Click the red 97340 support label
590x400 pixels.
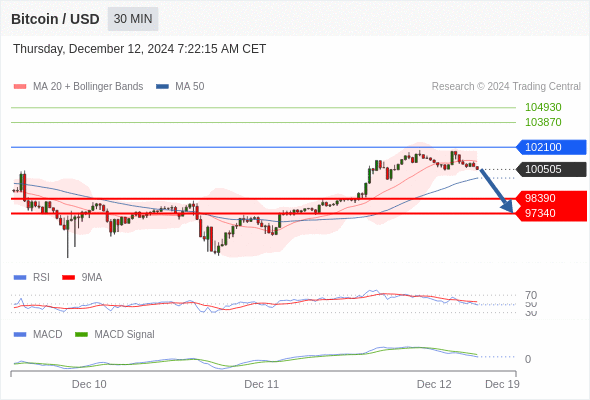pyautogui.click(x=551, y=213)
